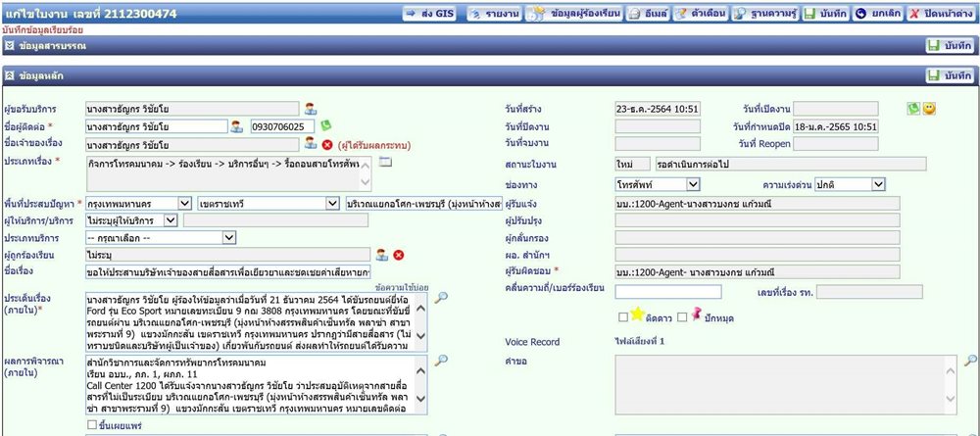This screenshot has height=436, width=980.
Task: Open district dropdown เขตราชเทวี
Action: click(268, 204)
